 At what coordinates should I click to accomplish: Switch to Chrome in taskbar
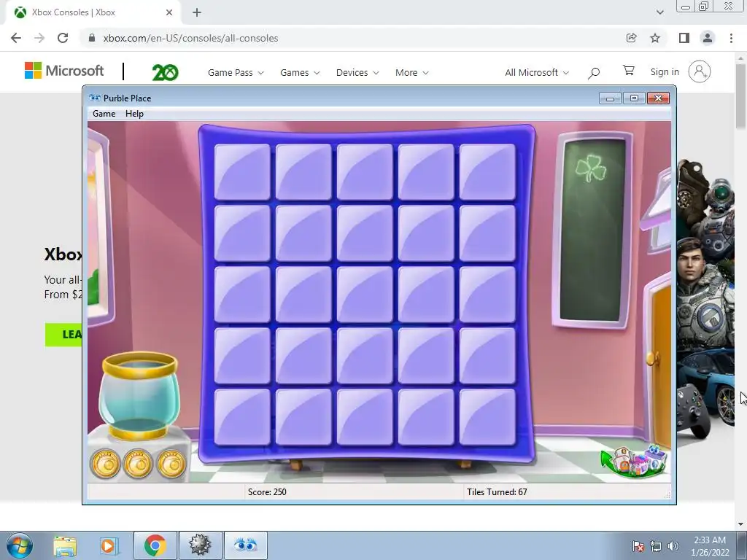(155, 545)
